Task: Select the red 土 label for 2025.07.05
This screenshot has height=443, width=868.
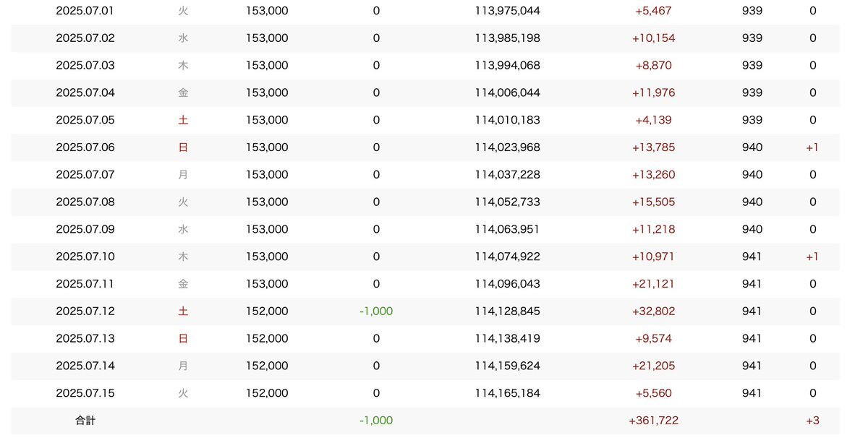Action: (x=183, y=120)
